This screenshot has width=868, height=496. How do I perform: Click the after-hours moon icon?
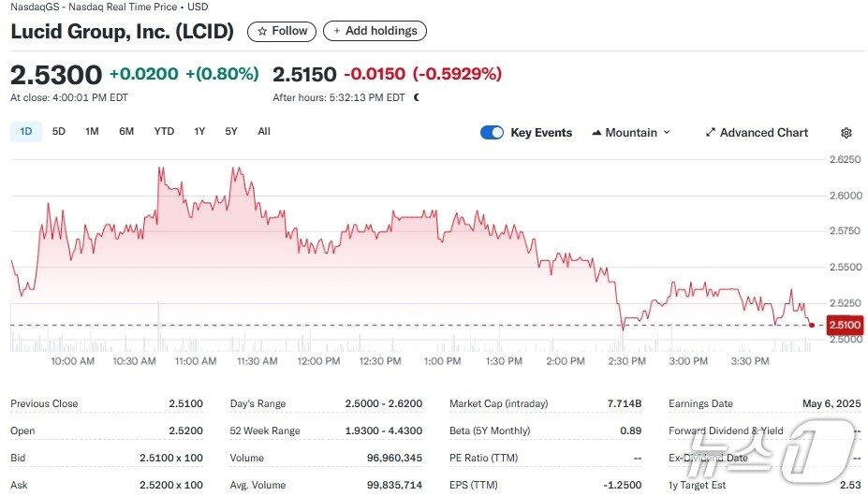click(417, 97)
